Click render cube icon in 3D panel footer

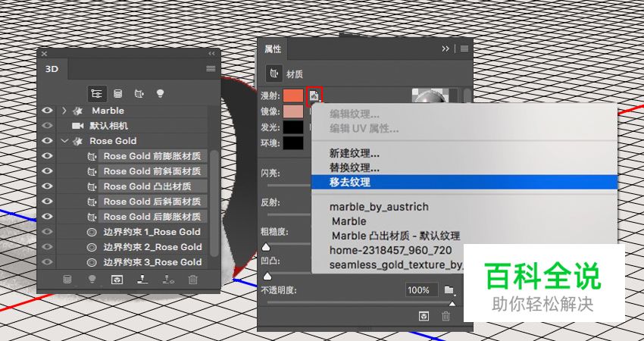pos(117,280)
